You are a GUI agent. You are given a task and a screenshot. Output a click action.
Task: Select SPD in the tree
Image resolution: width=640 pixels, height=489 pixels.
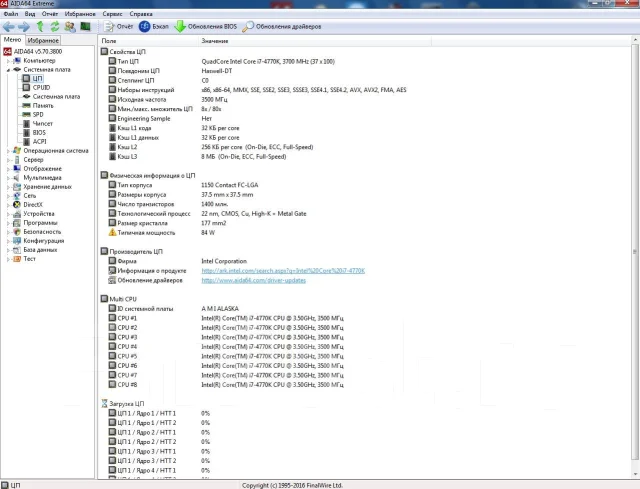point(38,114)
